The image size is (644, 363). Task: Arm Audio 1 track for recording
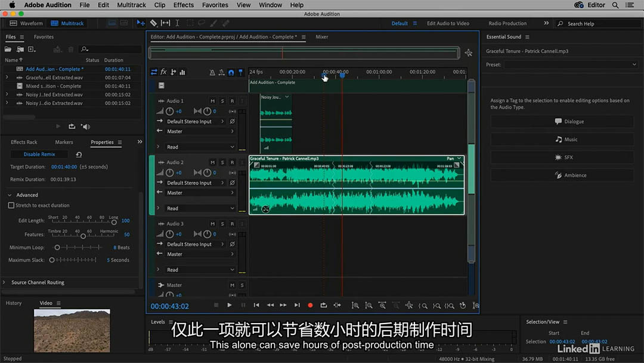point(232,101)
